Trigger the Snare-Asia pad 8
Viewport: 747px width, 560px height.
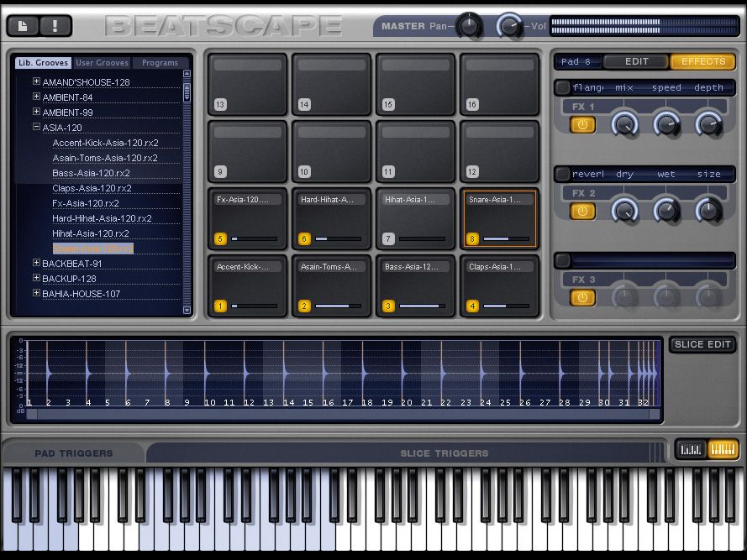tap(499, 218)
